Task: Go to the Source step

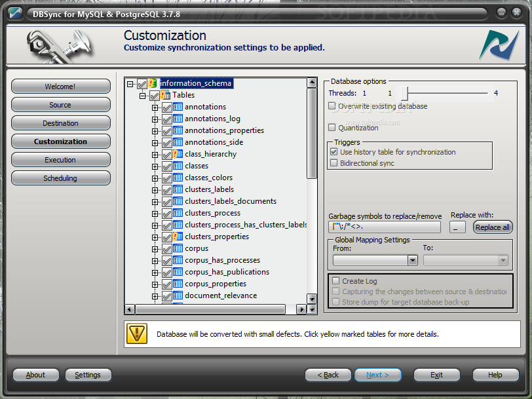Action: click(60, 105)
